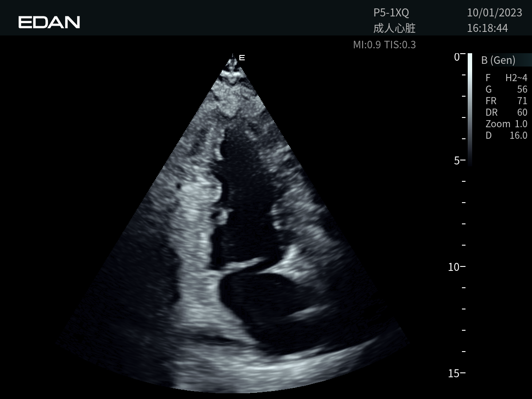Click the date 10/01/2023
Viewport: 532px width, 399px height.
494,12
